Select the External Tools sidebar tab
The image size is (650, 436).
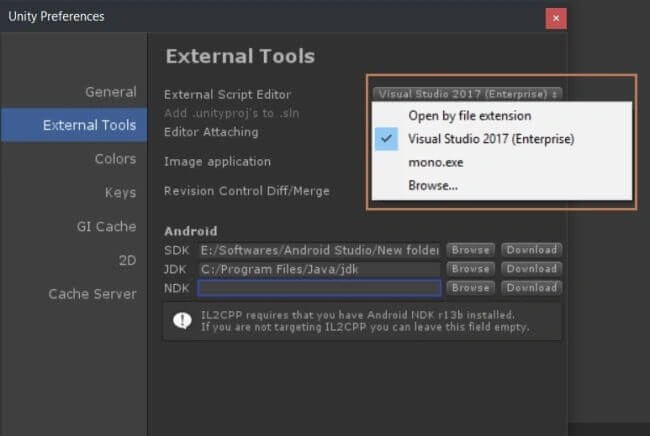point(74,125)
